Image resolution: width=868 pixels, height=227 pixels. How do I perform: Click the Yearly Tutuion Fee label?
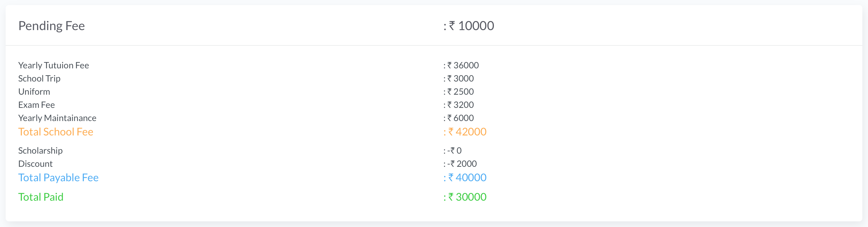54,65
